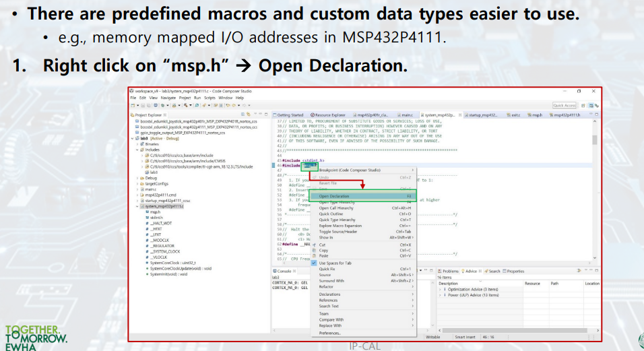The width and height of the screenshot is (644, 351).
Task: Expand the Debug folder
Action: coord(137,178)
